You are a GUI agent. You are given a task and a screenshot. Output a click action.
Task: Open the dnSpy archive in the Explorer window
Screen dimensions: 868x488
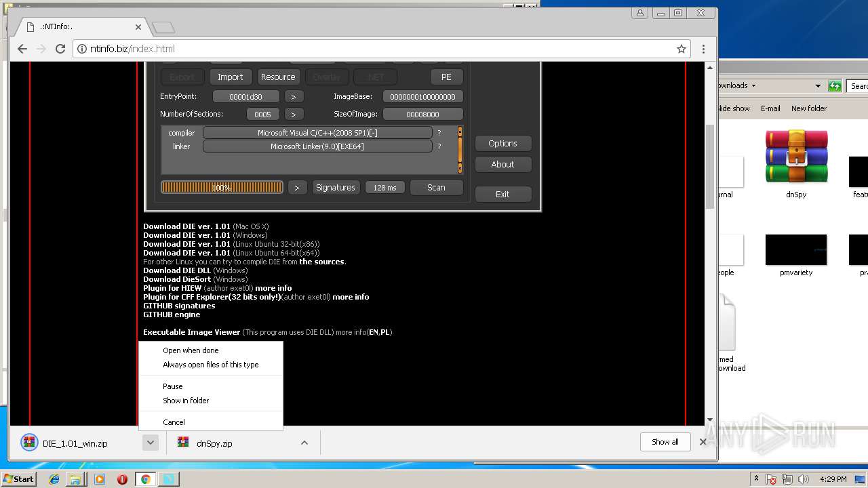[x=796, y=163]
